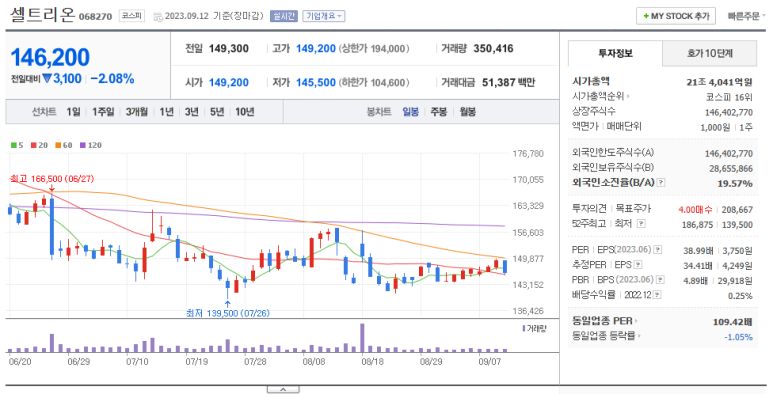Click the blue down-triangle beside 3,100
The width and height of the screenshot is (773, 394).
[47, 78]
